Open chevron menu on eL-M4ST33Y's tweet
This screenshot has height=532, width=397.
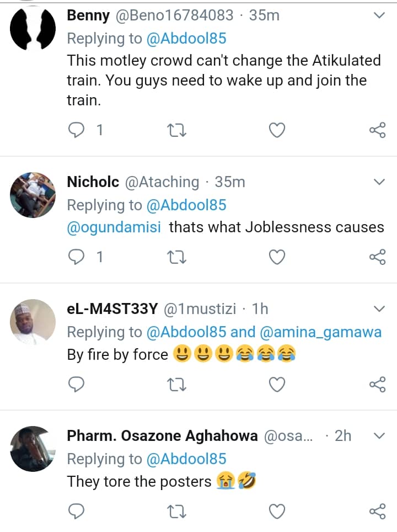[x=379, y=308]
